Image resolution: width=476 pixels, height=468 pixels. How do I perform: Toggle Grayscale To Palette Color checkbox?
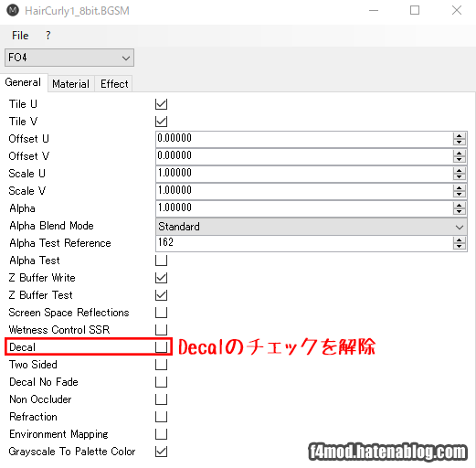click(x=161, y=452)
